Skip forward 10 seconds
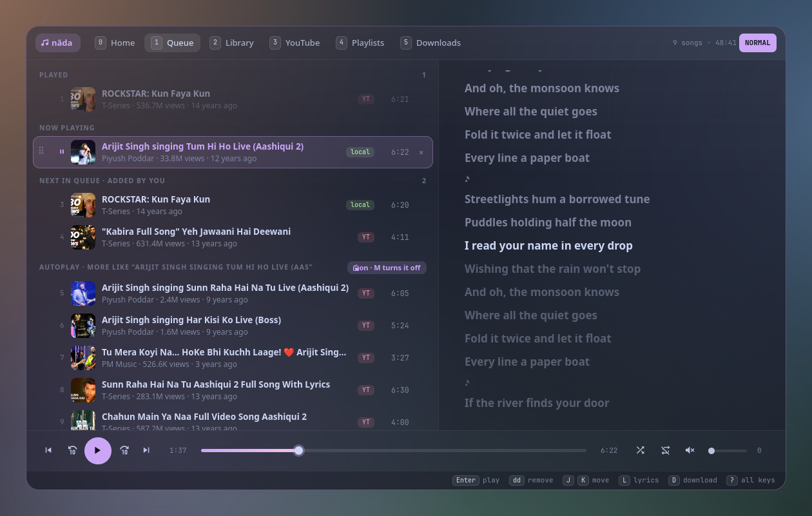 (124, 450)
